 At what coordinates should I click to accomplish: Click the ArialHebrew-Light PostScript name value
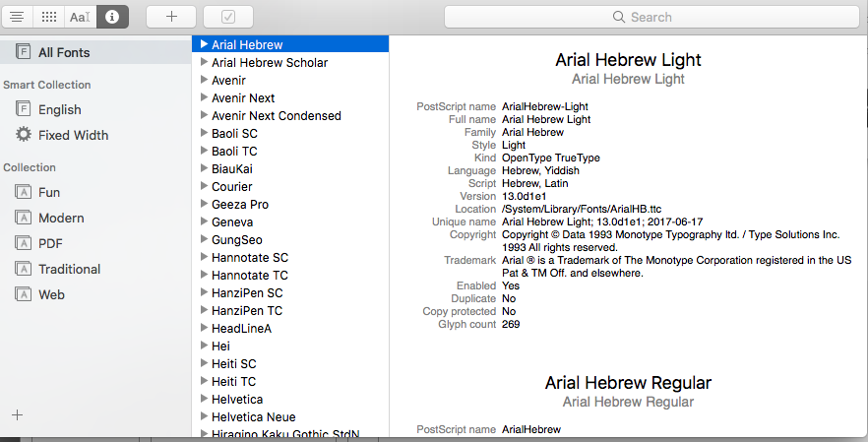545,106
